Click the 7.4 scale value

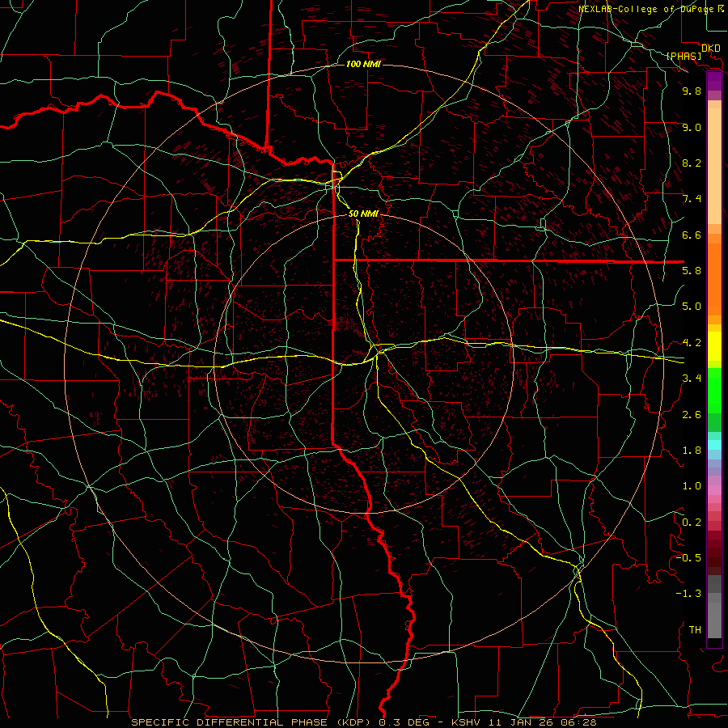click(692, 199)
